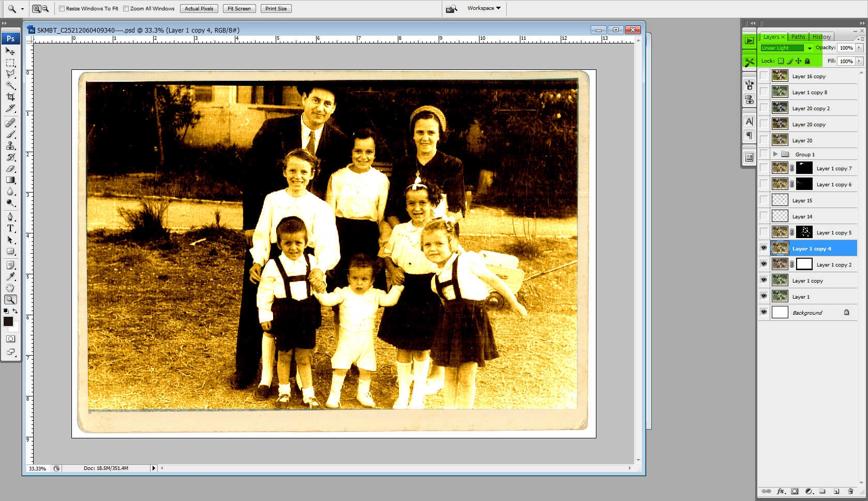Check the Zoom All Windows option
868x501 pixels.
pyautogui.click(x=126, y=9)
